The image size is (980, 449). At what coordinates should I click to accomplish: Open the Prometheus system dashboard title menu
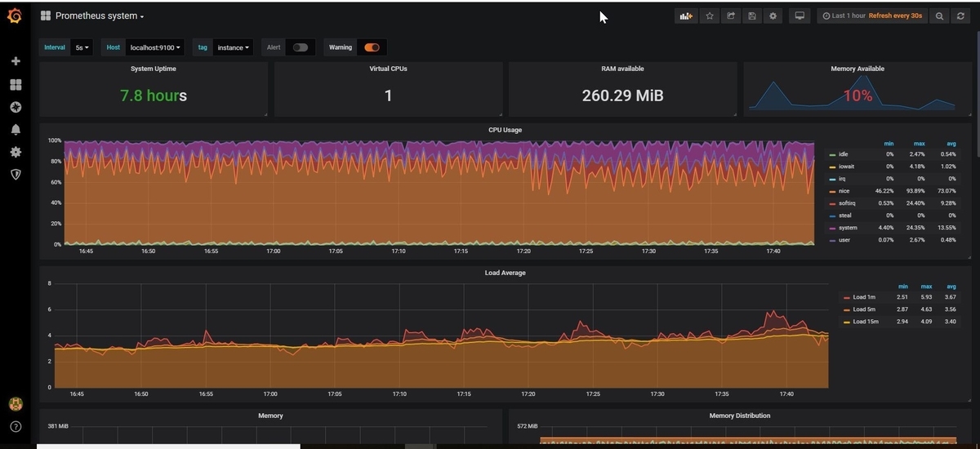point(100,16)
